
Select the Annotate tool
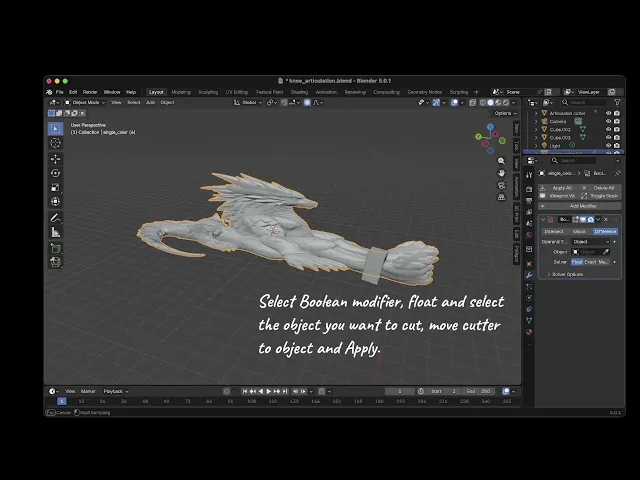[x=56, y=218]
